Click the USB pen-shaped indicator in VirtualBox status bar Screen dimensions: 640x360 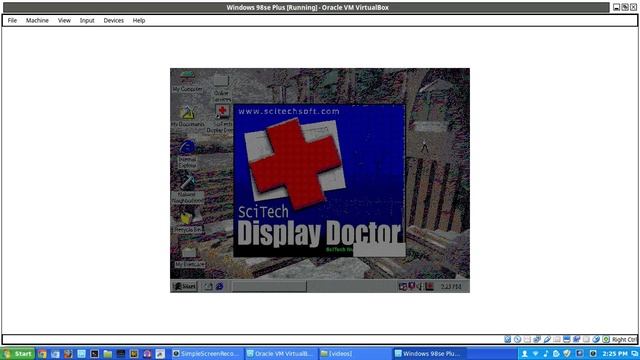tap(547, 339)
